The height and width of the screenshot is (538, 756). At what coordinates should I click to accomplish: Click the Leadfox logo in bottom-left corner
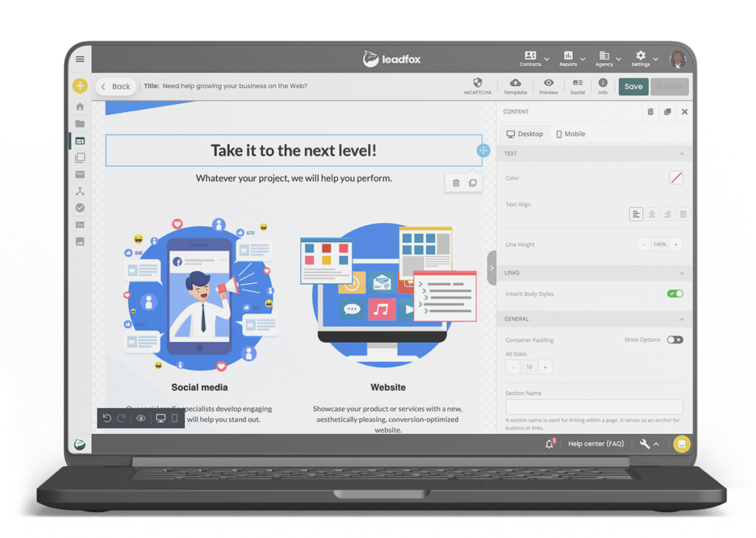click(80, 444)
